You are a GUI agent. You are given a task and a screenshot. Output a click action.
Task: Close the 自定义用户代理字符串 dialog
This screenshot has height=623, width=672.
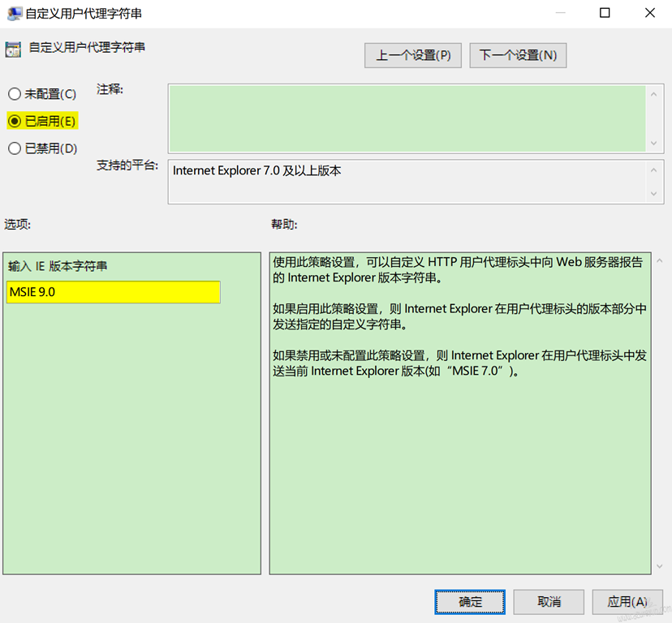click(x=650, y=13)
